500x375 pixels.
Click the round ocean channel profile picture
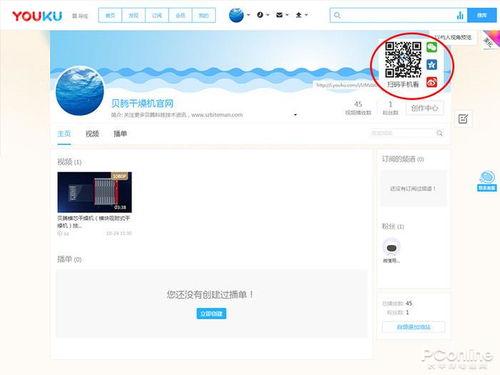80,91
